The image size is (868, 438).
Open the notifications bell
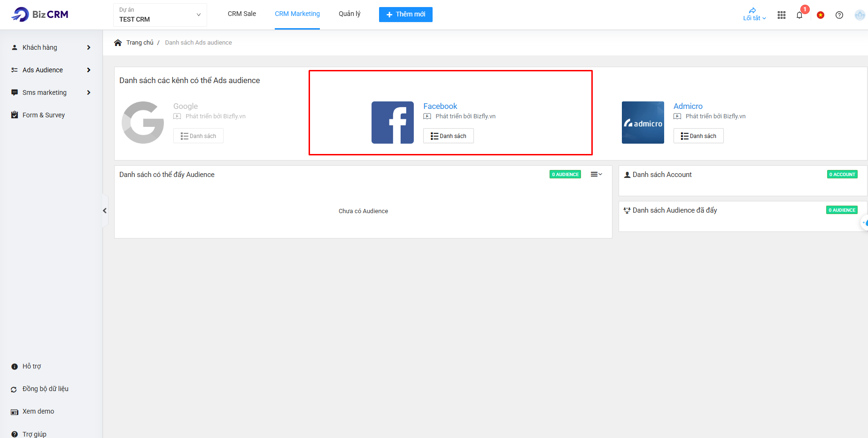tap(799, 15)
